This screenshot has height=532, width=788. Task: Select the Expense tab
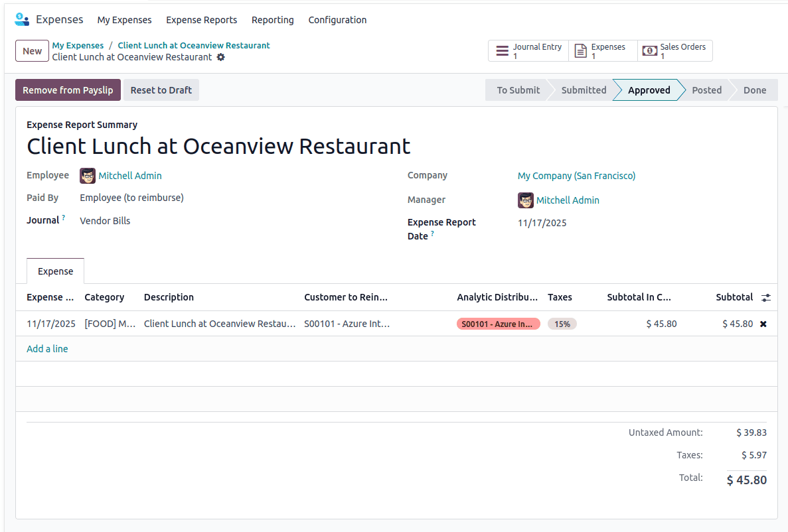(x=55, y=271)
